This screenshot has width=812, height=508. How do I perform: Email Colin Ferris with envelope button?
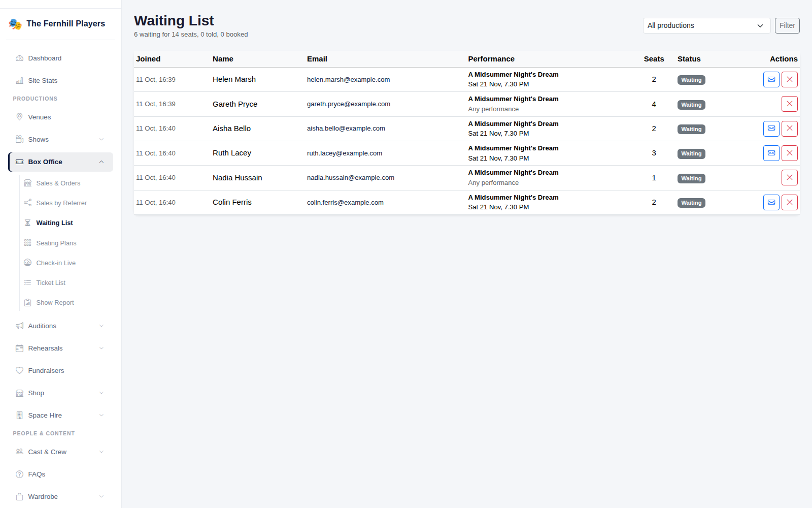pyautogui.click(x=771, y=203)
